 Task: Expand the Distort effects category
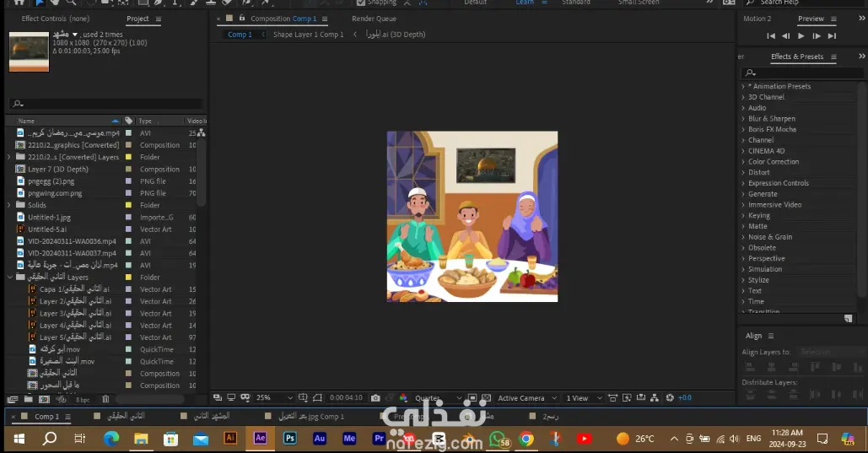(x=743, y=172)
